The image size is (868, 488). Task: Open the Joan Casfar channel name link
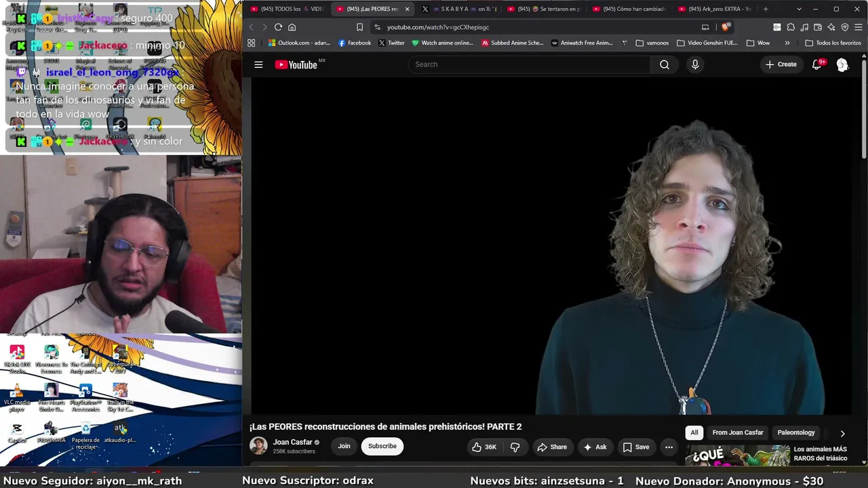292,442
